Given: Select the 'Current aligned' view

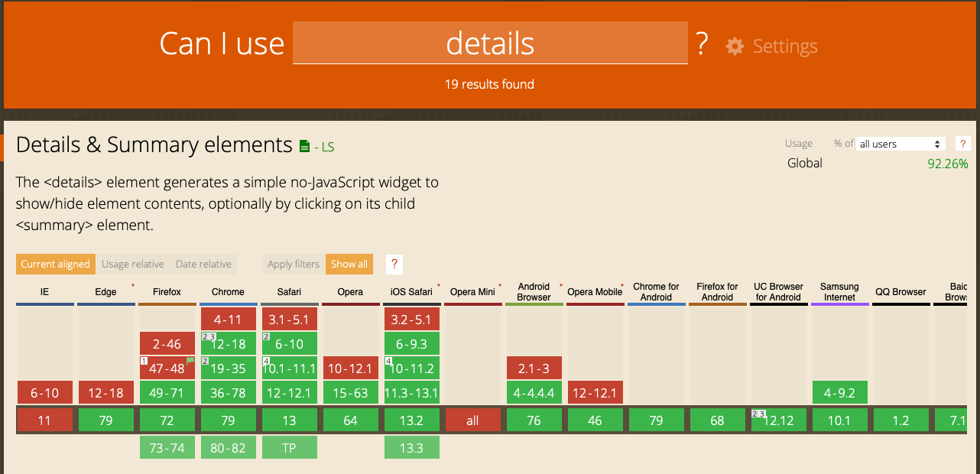Looking at the screenshot, I should pyautogui.click(x=55, y=264).
